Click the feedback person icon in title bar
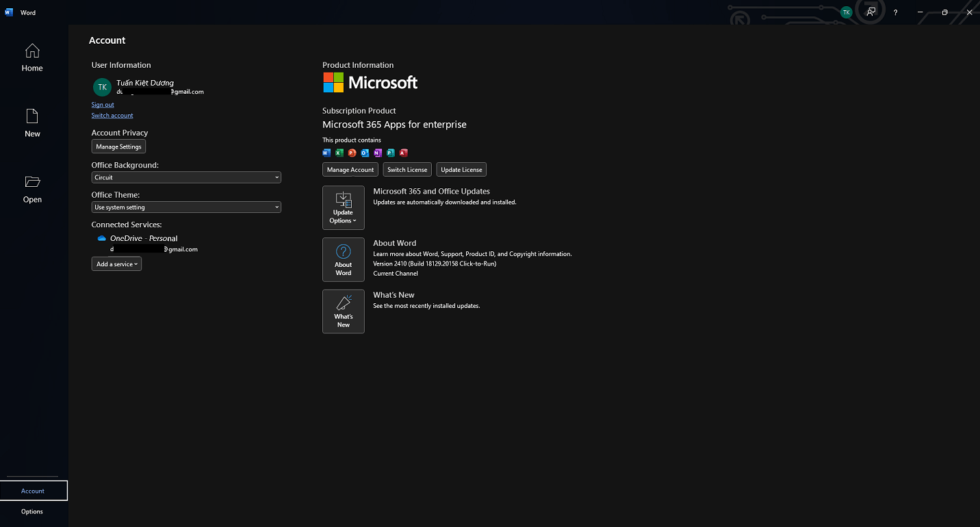 (871, 12)
